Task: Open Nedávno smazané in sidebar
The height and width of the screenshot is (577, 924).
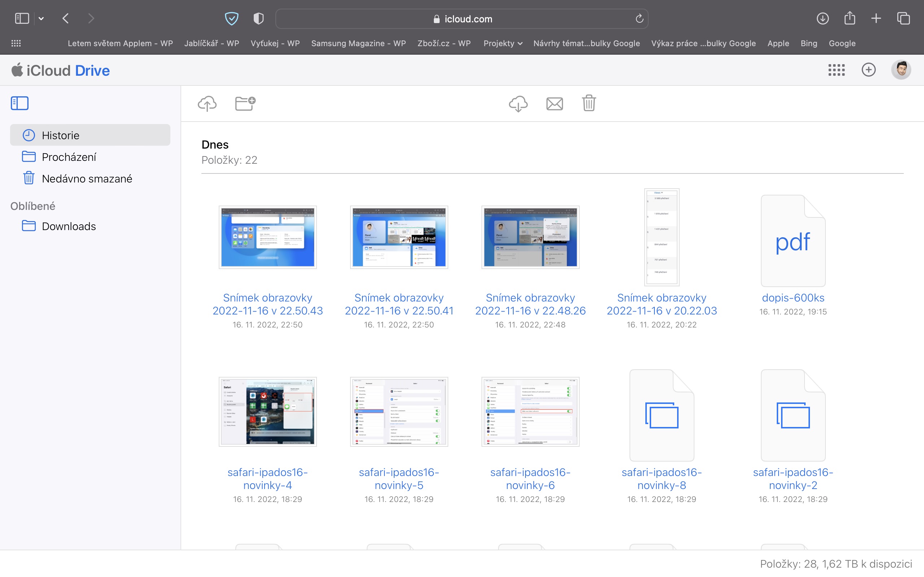Action: pos(87,179)
